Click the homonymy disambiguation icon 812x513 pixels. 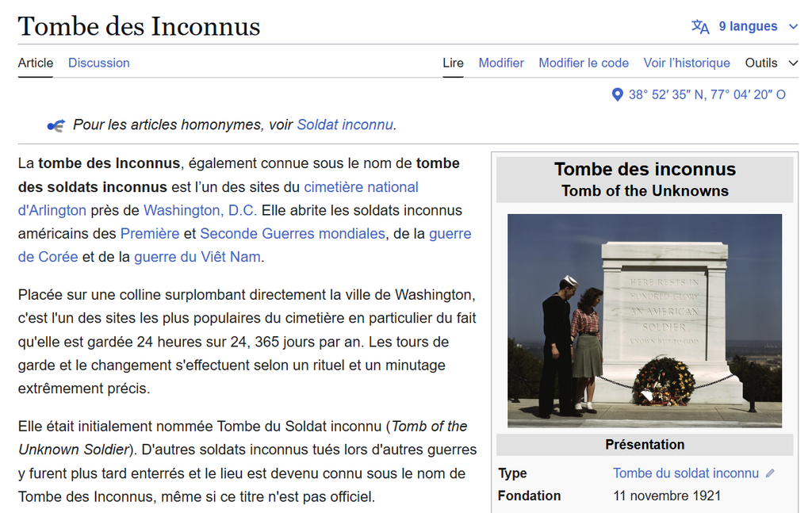click(x=56, y=125)
